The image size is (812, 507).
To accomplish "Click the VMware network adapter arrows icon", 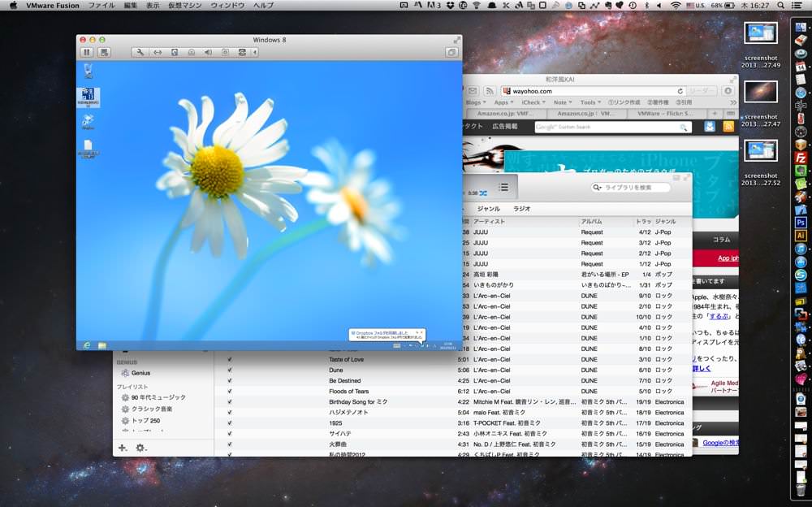I will [x=158, y=52].
